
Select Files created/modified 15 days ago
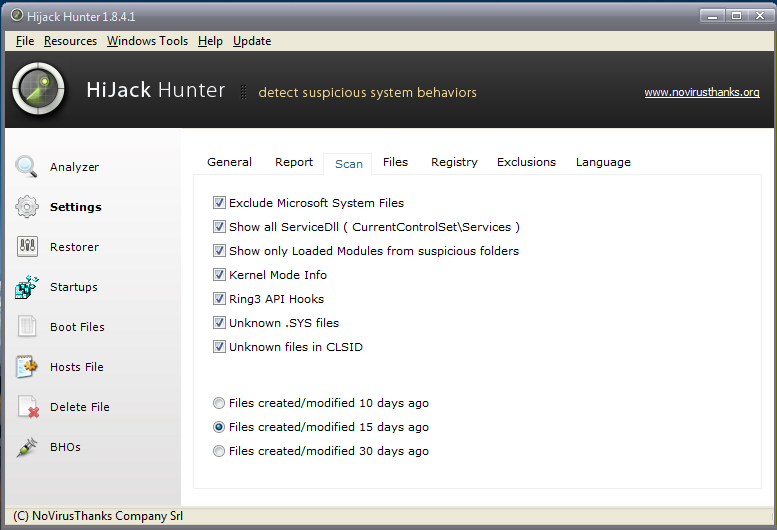[x=219, y=427]
